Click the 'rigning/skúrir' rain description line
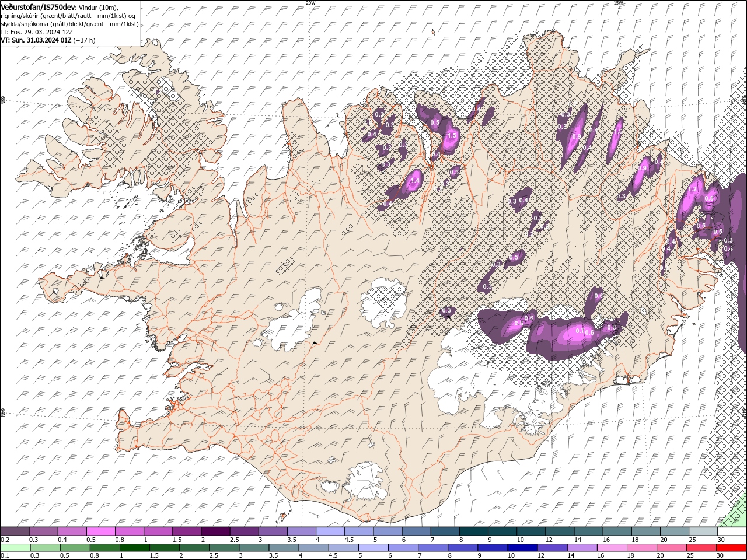 tap(68, 15)
